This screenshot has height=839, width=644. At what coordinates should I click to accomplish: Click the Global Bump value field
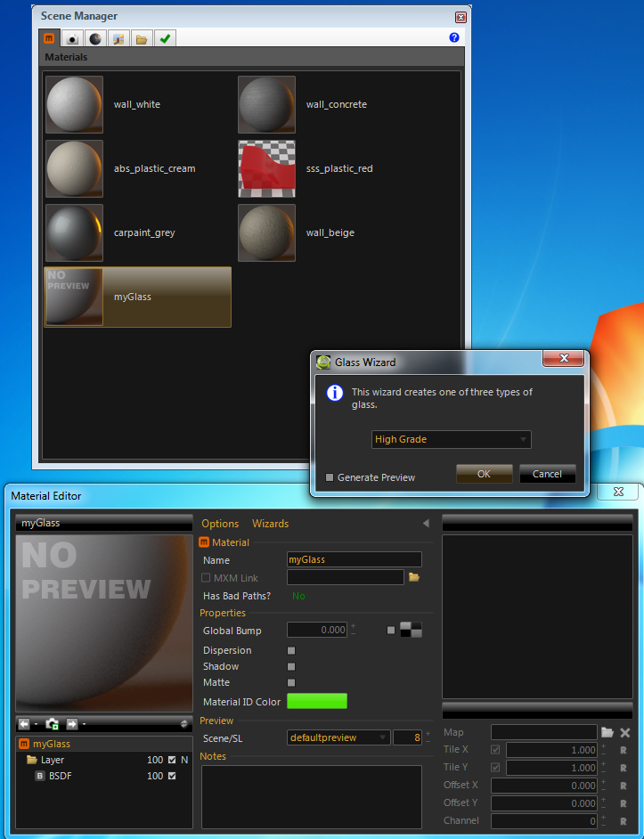point(317,630)
